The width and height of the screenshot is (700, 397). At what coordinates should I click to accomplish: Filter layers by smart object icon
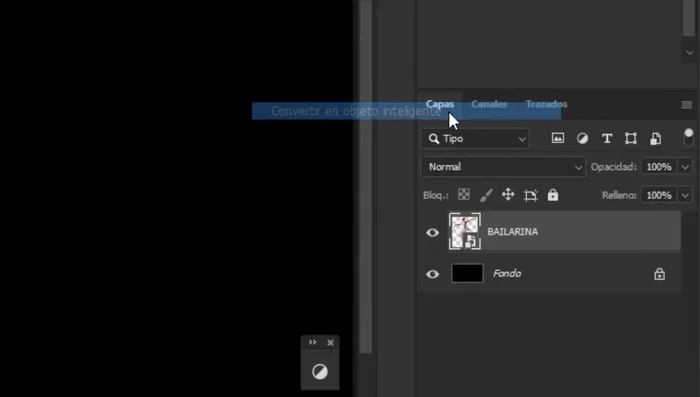655,138
